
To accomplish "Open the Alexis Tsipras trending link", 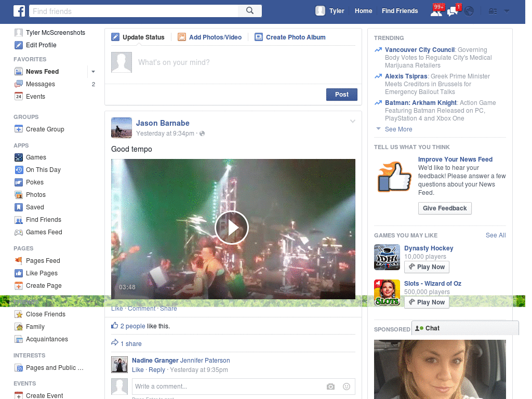I will [x=406, y=76].
